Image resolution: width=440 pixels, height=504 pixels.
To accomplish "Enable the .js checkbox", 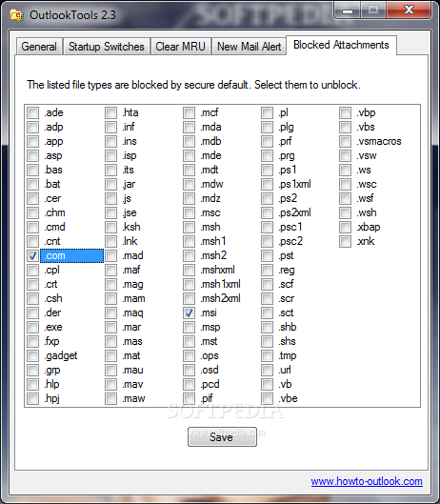I will (x=110, y=198).
